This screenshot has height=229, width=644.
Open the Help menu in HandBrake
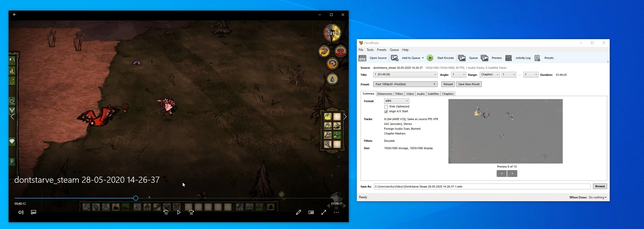[405, 50]
